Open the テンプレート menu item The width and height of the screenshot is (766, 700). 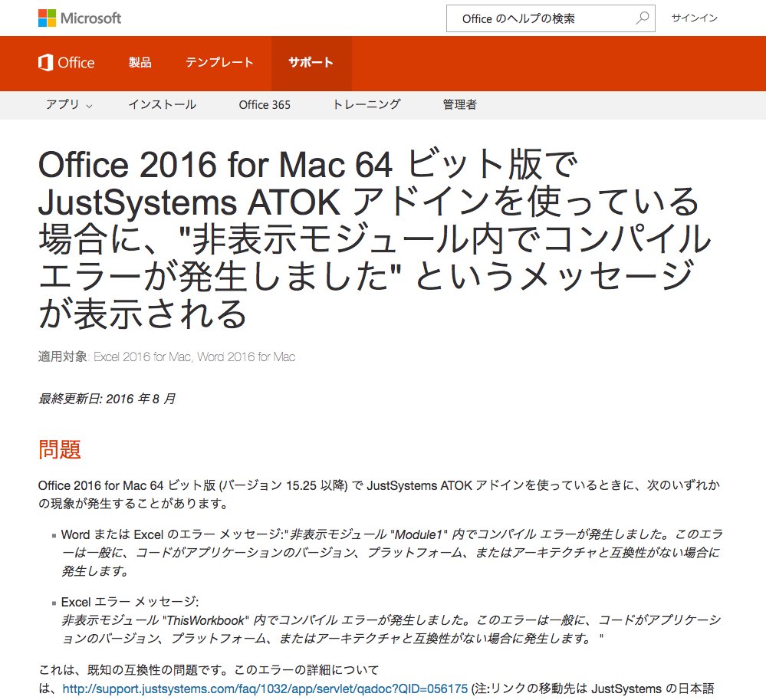point(219,63)
